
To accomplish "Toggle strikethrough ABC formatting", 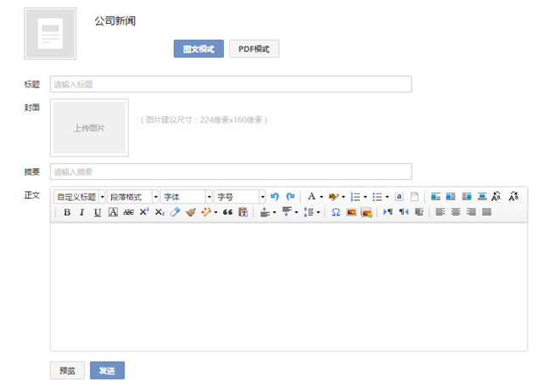I will click(x=128, y=212).
